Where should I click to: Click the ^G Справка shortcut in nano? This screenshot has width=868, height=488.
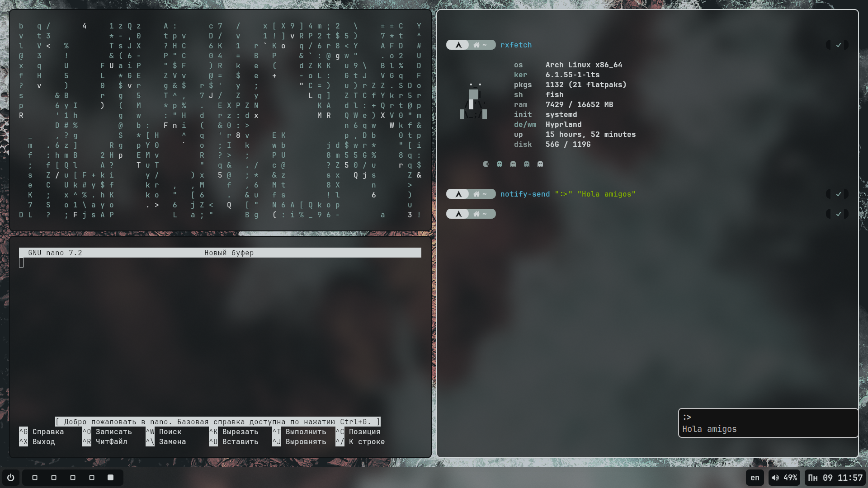[x=42, y=432]
